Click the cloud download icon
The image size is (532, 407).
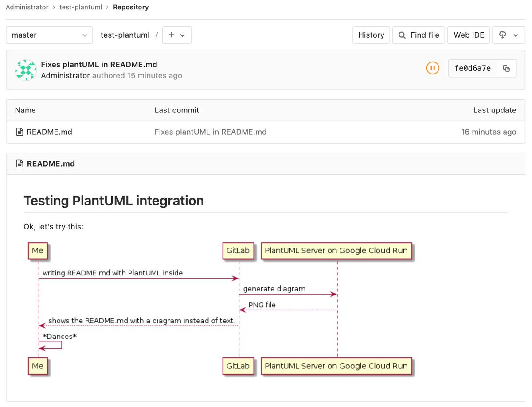[x=503, y=35]
